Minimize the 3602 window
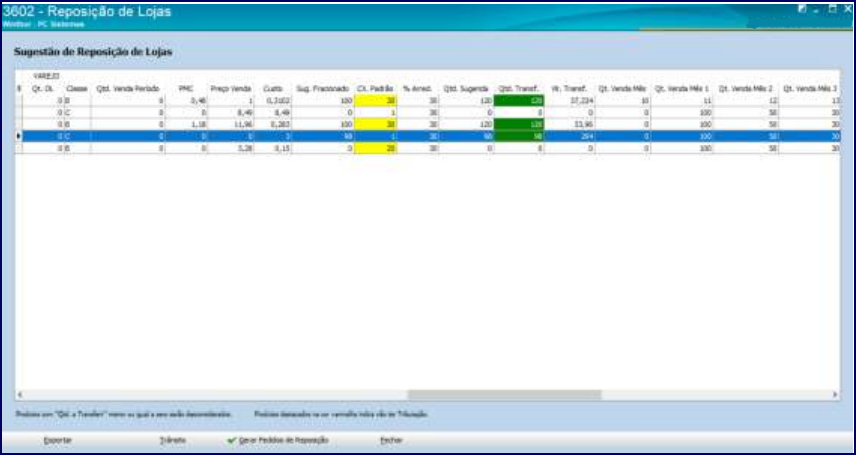856x455 pixels. [x=817, y=10]
